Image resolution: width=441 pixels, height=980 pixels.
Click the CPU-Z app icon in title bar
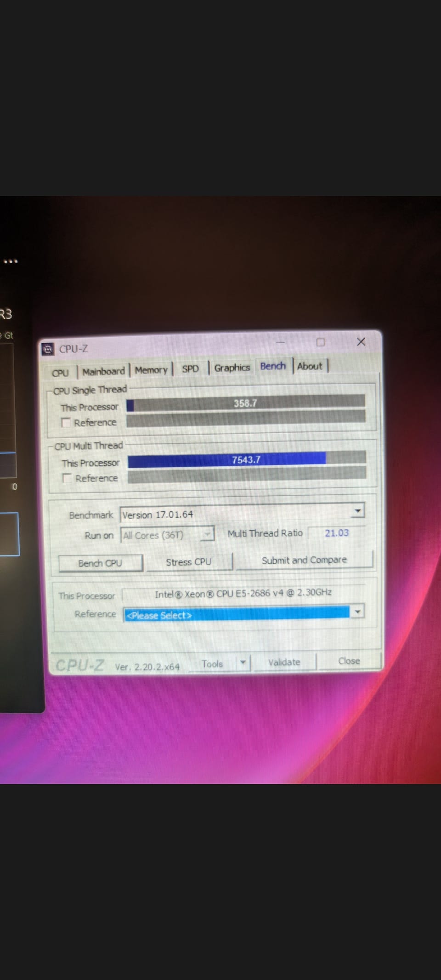[x=48, y=349]
